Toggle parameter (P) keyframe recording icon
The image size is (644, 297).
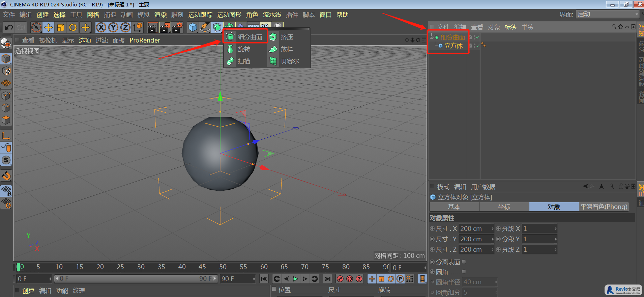pyautogui.click(x=400, y=279)
